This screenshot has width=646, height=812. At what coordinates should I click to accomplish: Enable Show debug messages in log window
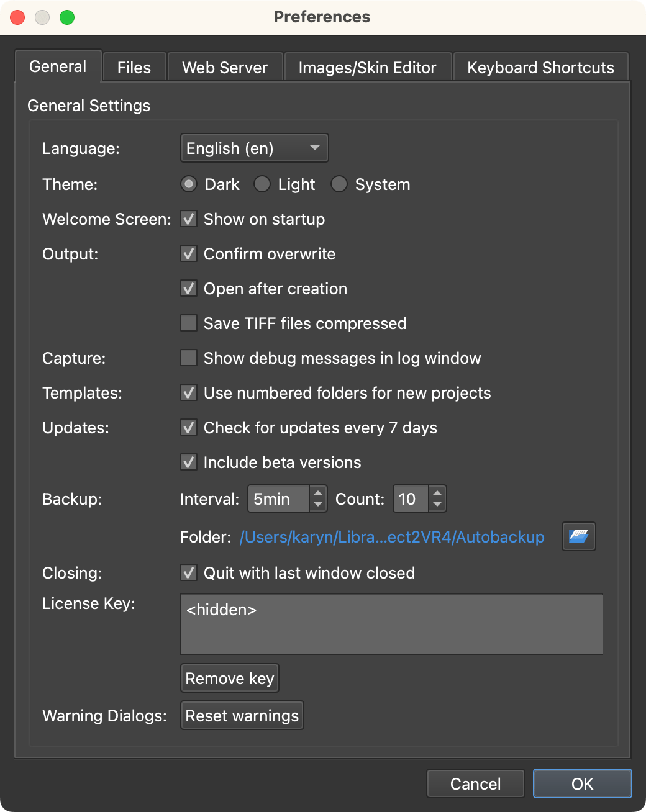click(189, 358)
